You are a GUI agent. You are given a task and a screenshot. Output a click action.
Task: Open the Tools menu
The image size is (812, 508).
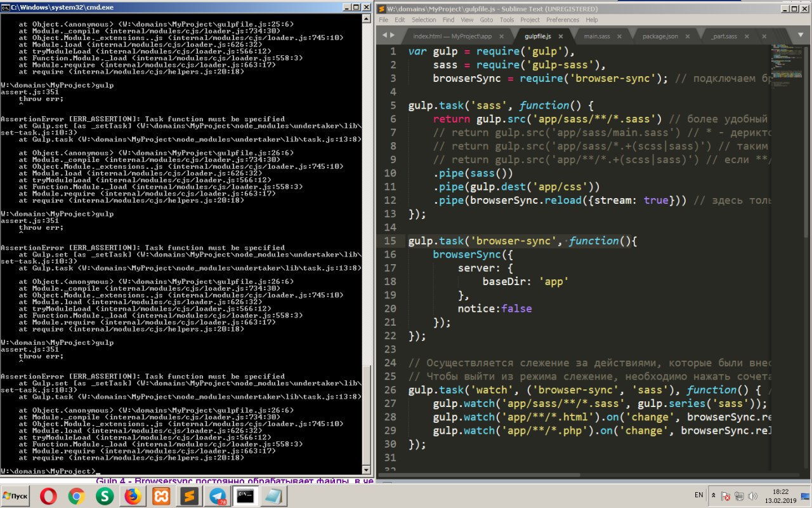[507, 20]
